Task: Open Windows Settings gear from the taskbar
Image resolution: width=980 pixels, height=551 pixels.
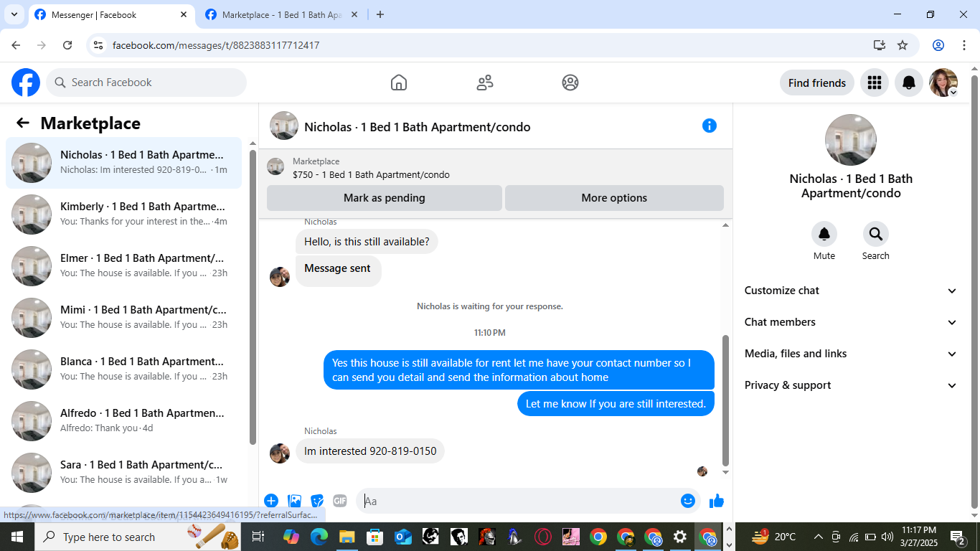Action: (680, 537)
